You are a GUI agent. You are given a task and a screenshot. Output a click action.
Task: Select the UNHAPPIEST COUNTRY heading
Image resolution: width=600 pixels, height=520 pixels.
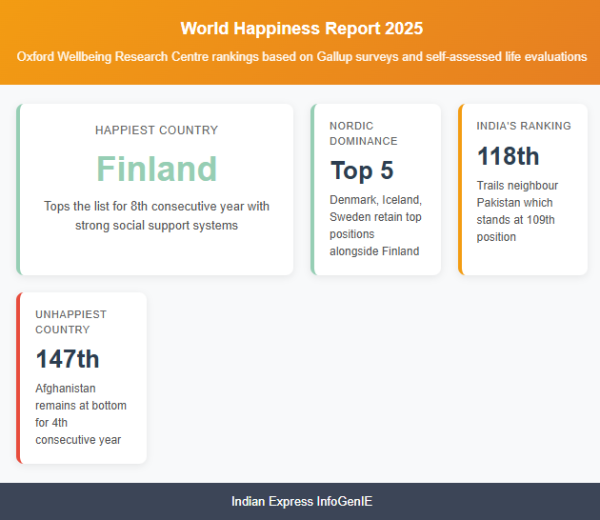[71, 322]
